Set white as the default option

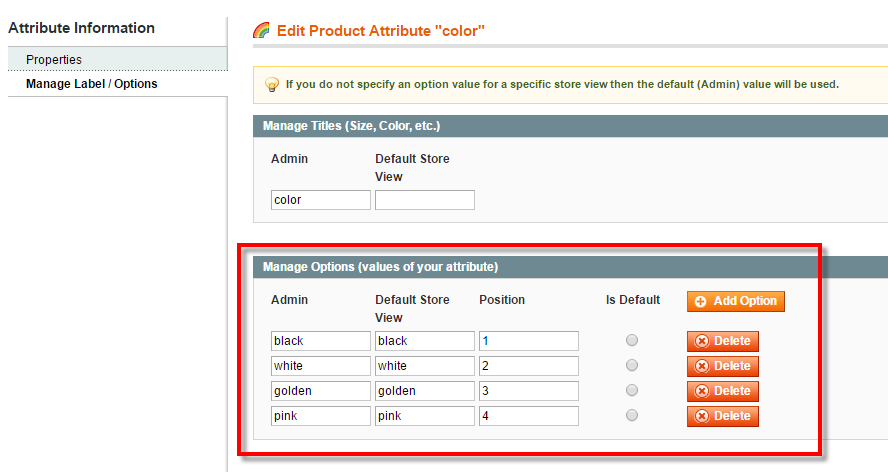632,366
